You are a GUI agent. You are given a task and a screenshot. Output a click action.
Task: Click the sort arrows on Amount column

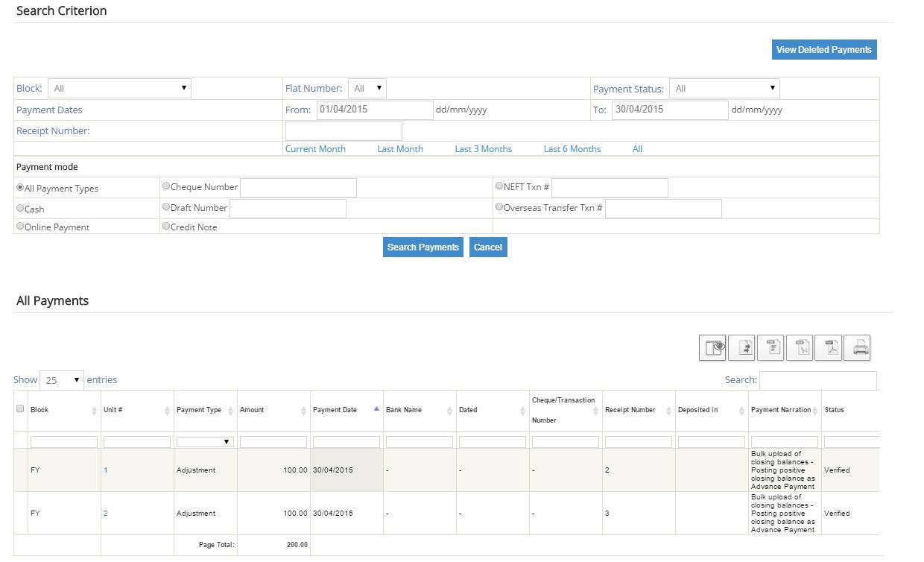303,409
